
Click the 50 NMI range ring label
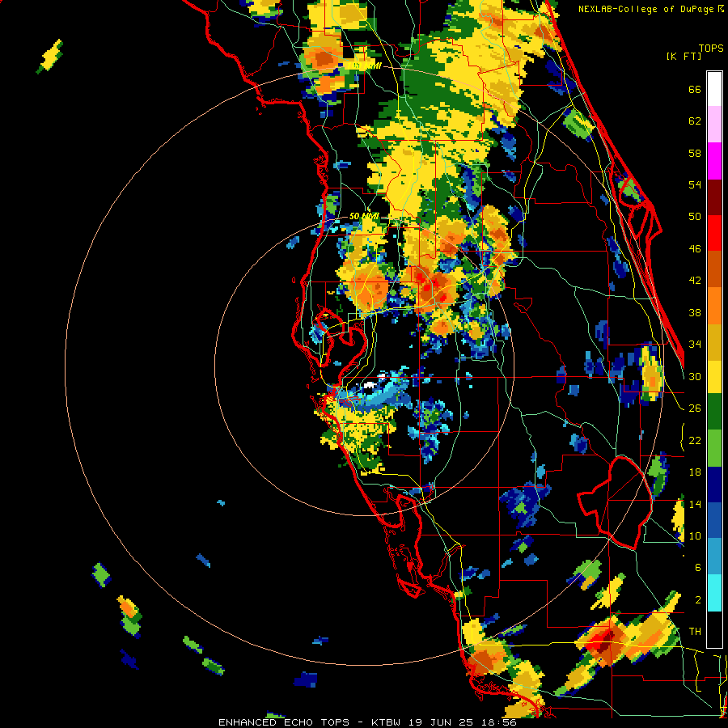point(364,216)
